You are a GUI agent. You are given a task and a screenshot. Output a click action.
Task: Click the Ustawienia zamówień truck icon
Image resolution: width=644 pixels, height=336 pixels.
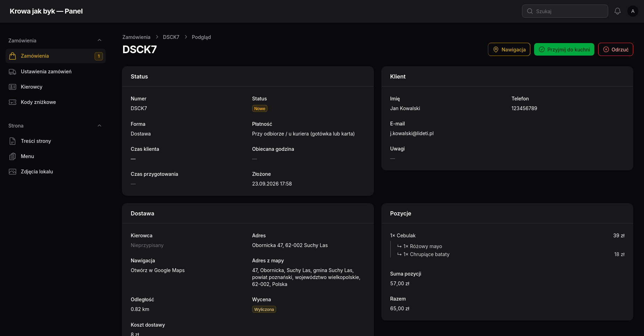click(x=13, y=72)
